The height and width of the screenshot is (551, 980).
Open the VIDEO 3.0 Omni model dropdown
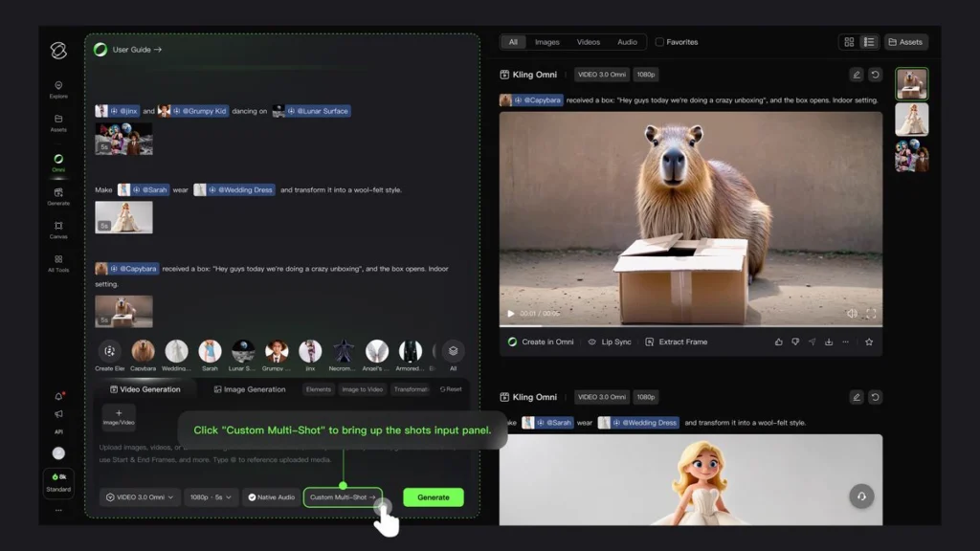pyautogui.click(x=142, y=497)
